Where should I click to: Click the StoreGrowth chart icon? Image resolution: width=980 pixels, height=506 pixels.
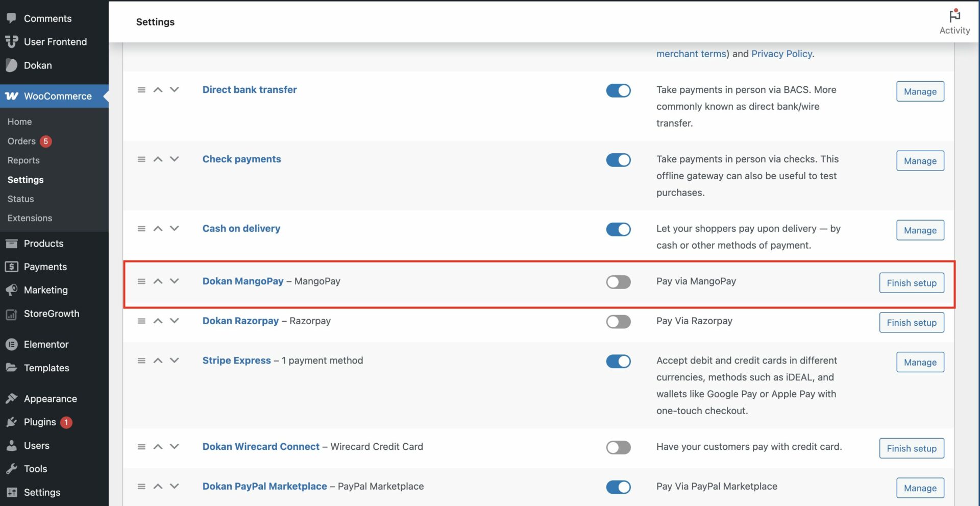click(11, 314)
